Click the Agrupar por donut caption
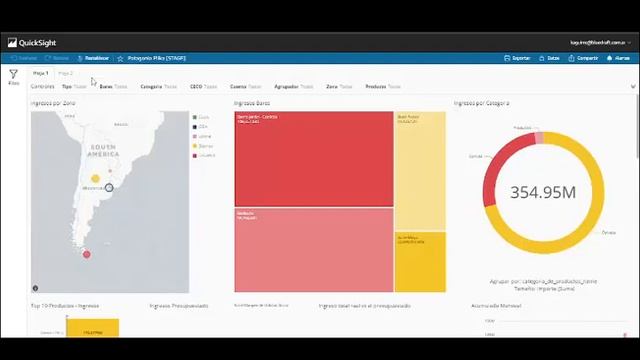 [543, 281]
